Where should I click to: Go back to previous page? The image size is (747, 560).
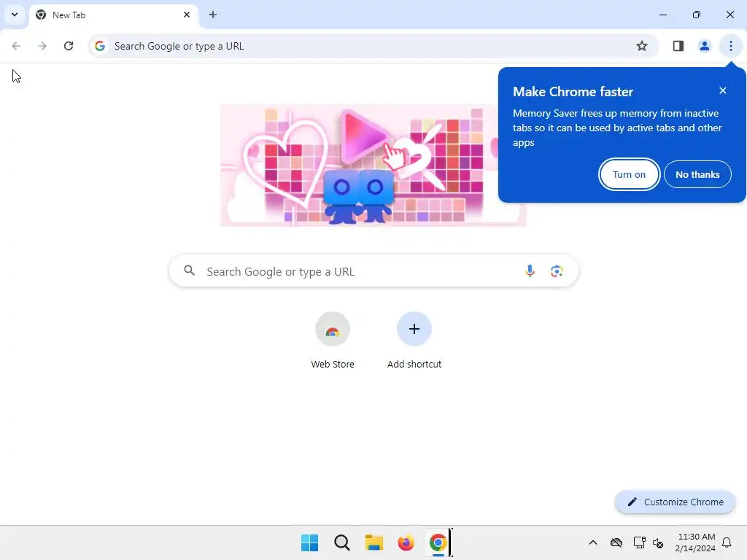[x=16, y=46]
